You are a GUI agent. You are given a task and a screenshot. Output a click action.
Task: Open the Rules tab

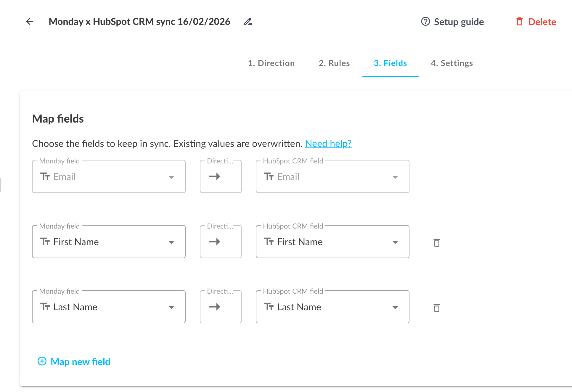pos(334,63)
